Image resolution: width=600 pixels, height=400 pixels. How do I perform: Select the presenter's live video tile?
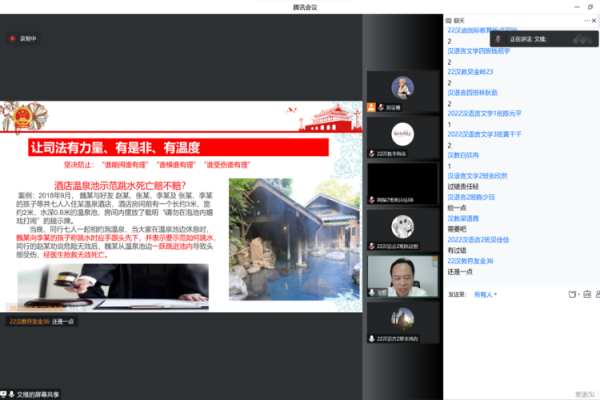(x=403, y=276)
